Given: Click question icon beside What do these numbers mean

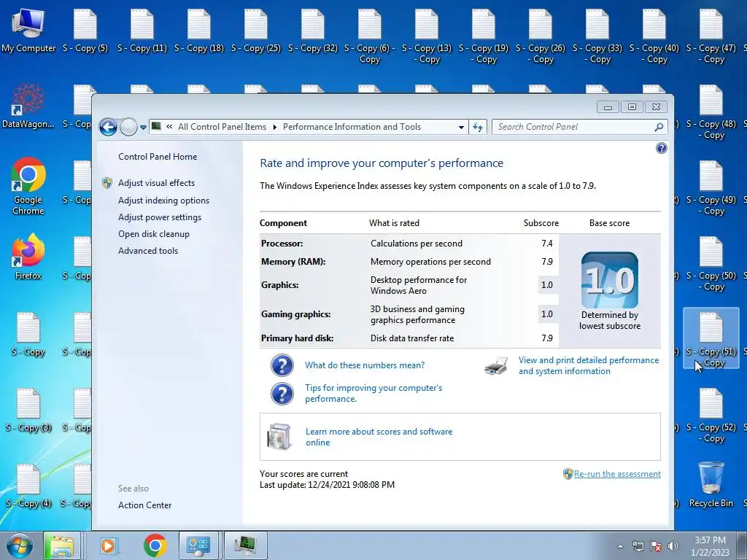Looking at the screenshot, I should [282, 366].
